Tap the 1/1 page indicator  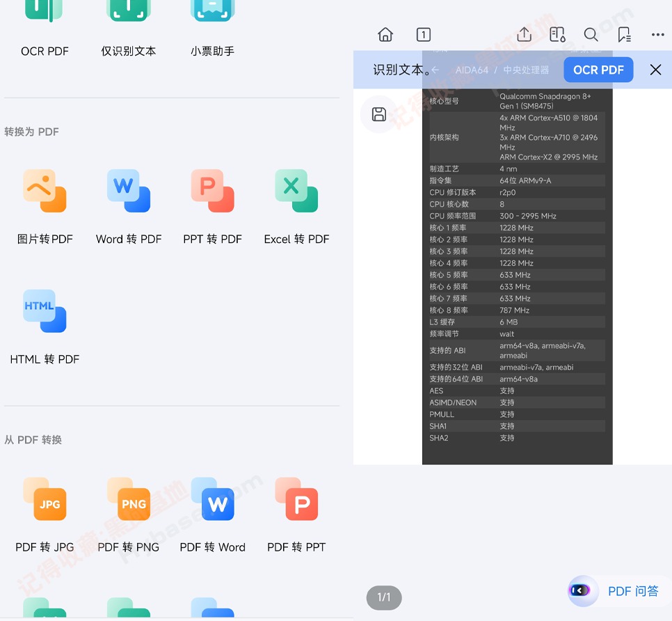[384, 597]
